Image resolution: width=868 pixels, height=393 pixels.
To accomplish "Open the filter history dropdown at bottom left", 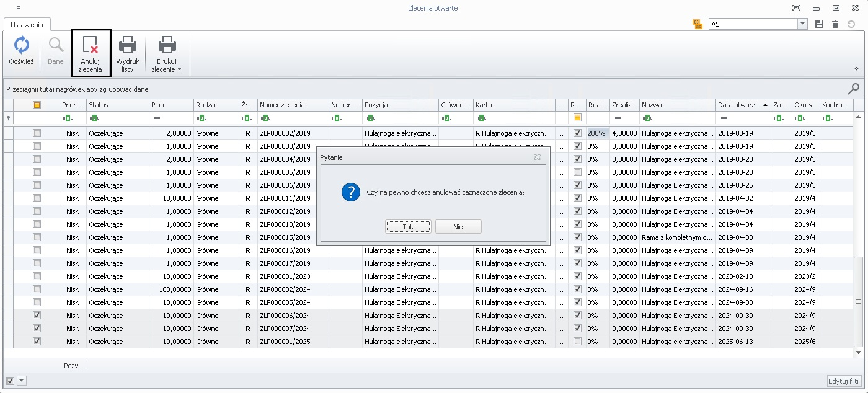I will (22, 381).
